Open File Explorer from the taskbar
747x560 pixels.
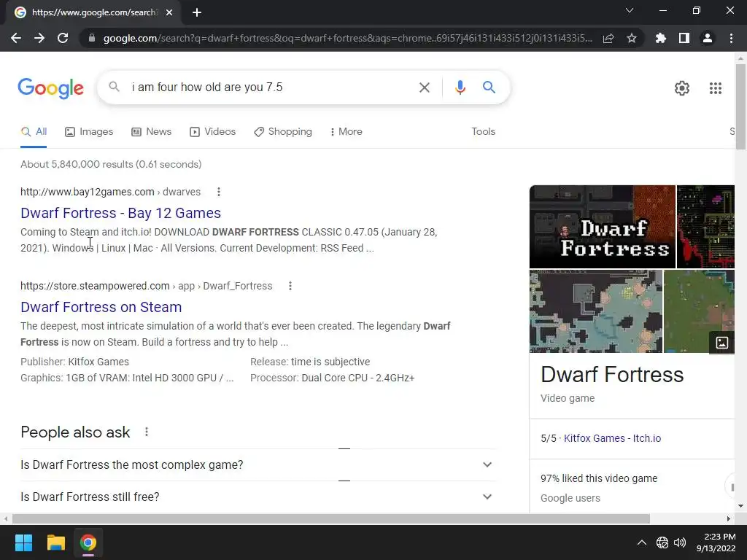(55, 542)
